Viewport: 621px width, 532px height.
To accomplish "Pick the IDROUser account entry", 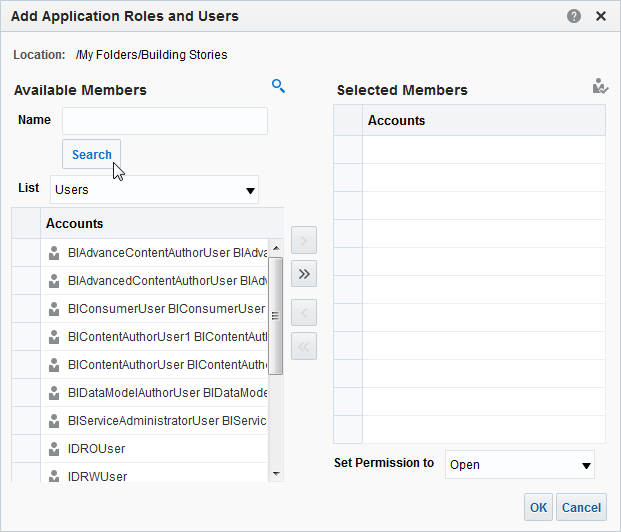I will click(98, 449).
